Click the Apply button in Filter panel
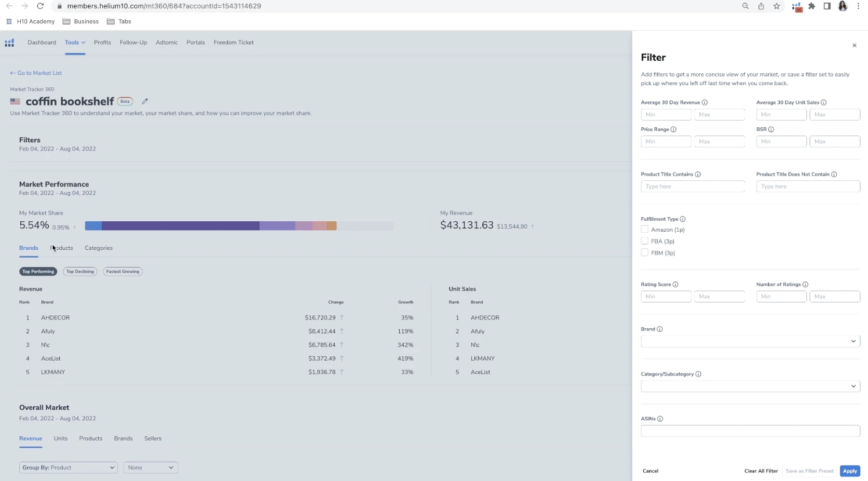 (x=849, y=471)
